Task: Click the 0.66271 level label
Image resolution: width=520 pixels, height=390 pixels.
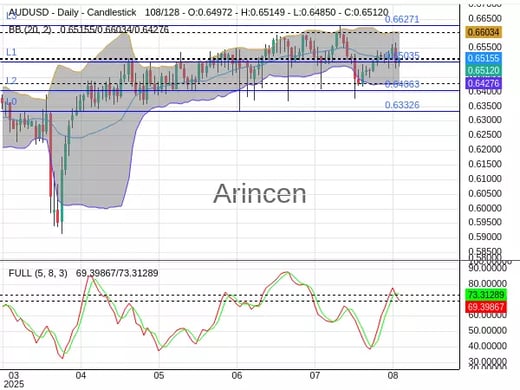Action: (x=402, y=19)
